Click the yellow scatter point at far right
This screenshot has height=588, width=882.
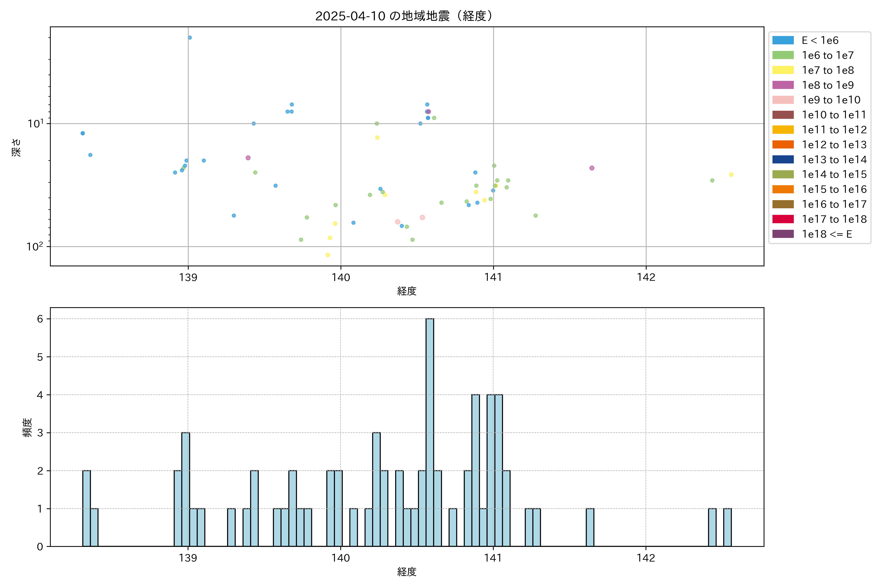click(731, 175)
